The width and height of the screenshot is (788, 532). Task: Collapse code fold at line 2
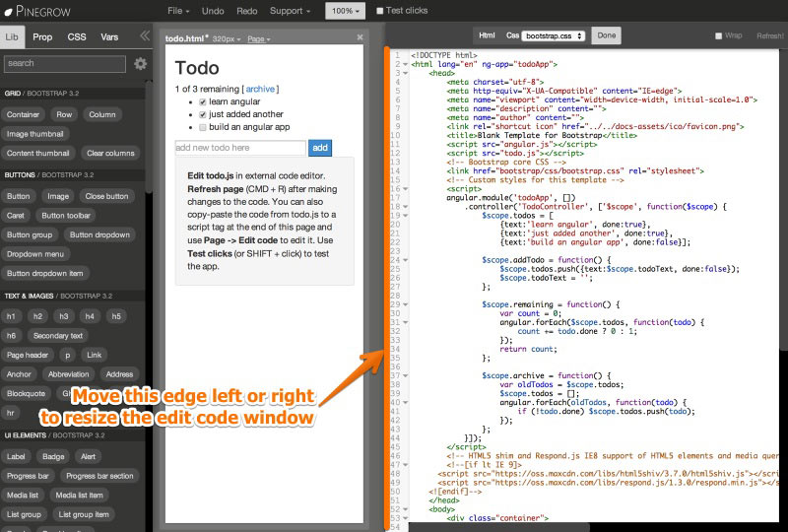tap(406, 64)
